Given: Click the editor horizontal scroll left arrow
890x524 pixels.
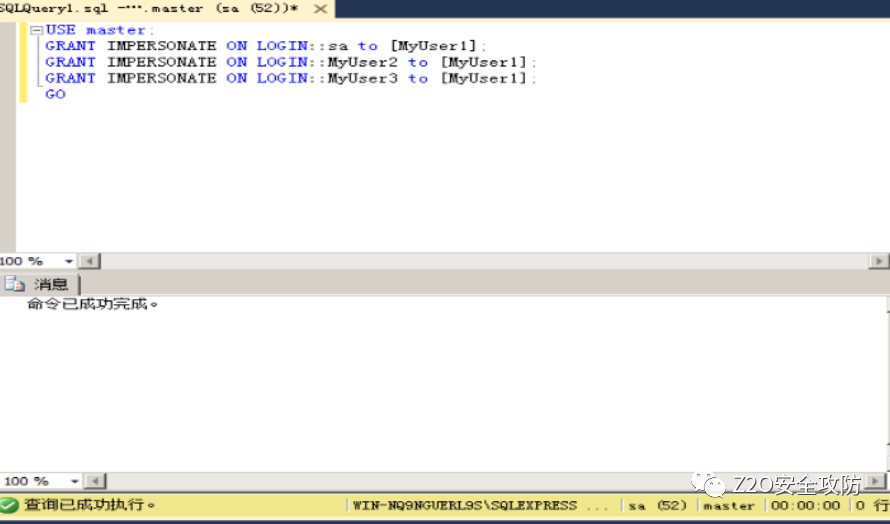Looking at the screenshot, I should click(90, 261).
